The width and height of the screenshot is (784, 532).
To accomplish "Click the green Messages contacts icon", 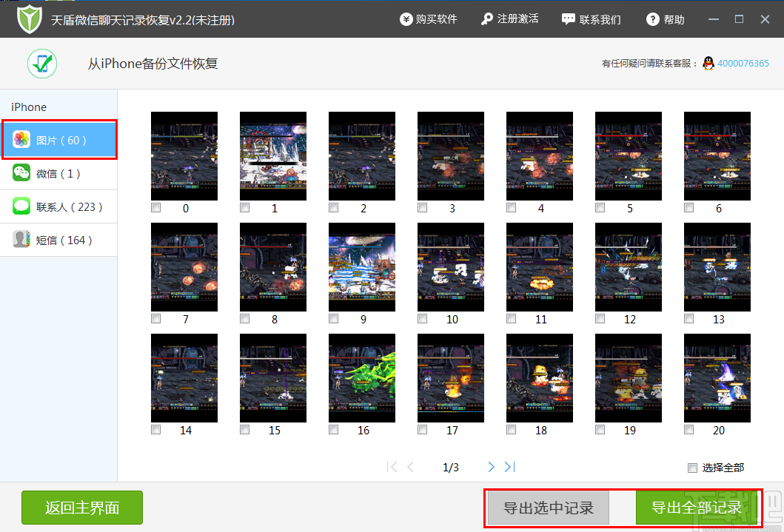I will (21, 206).
